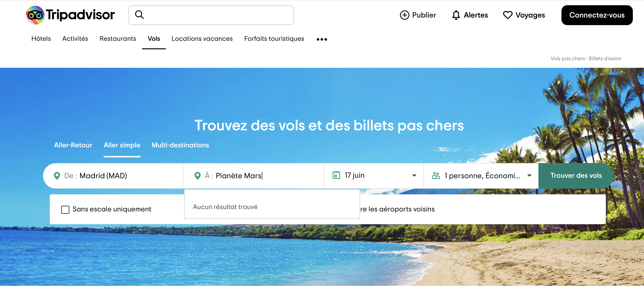Select the Multi-destinations tab
Screen dimensions: 644x292
tap(180, 145)
